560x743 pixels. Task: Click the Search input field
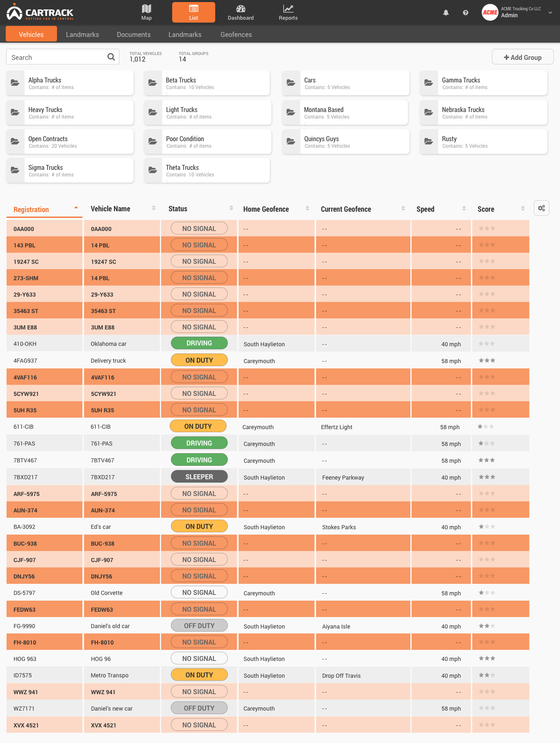tap(57, 57)
